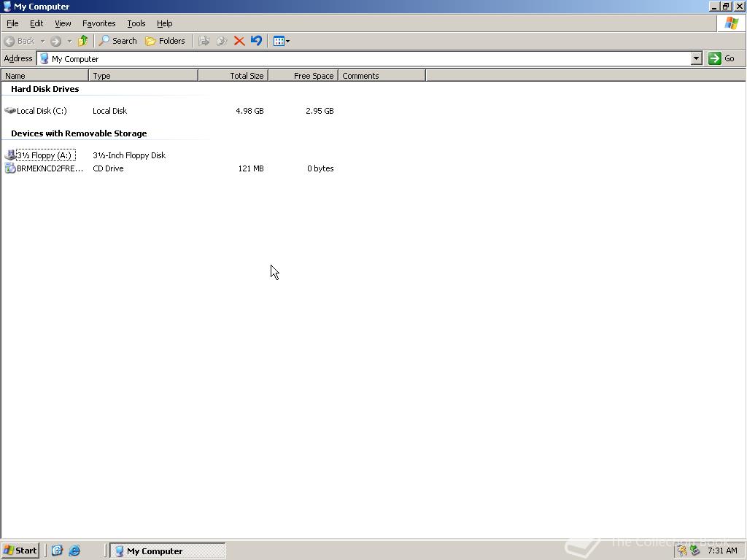Viewport: 747px width, 560px height.
Task: Click the 'Hard Disk Drives' group heading
Action: pos(44,89)
